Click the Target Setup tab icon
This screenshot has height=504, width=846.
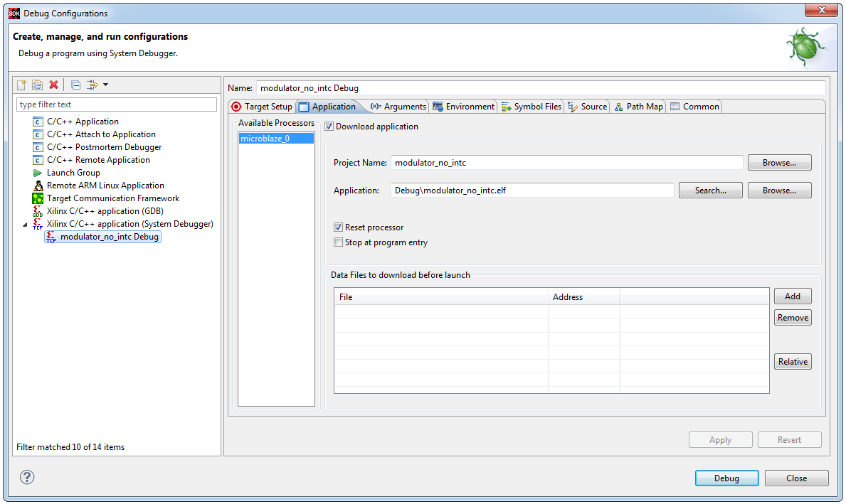click(x=236, y=107)
